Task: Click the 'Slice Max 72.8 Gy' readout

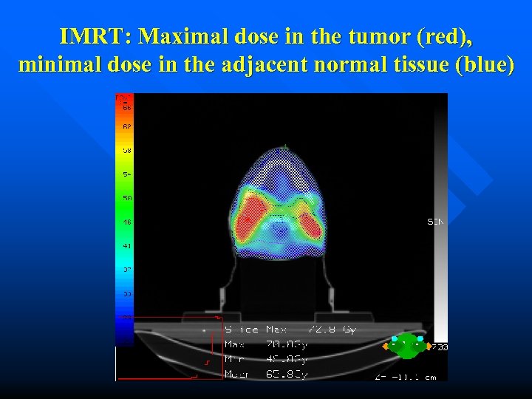Action: click(290, 330)
